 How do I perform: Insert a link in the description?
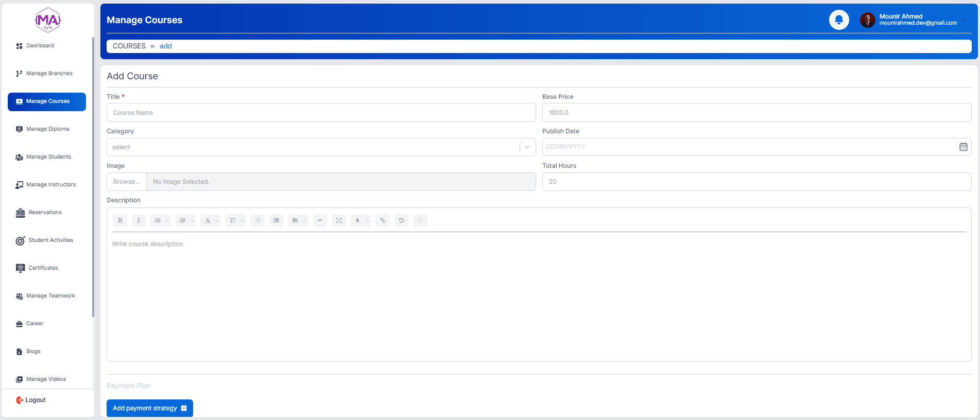tap(383, 221)
